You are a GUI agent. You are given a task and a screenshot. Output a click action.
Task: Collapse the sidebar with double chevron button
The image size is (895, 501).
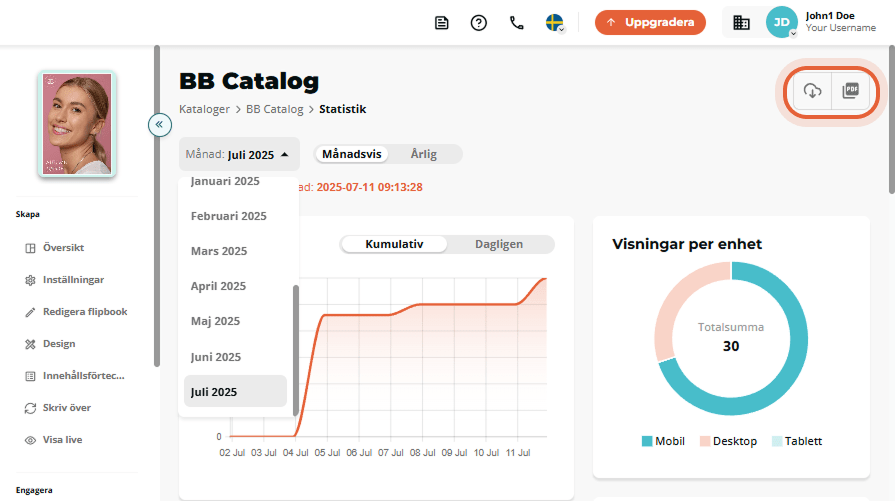[160, 124]
